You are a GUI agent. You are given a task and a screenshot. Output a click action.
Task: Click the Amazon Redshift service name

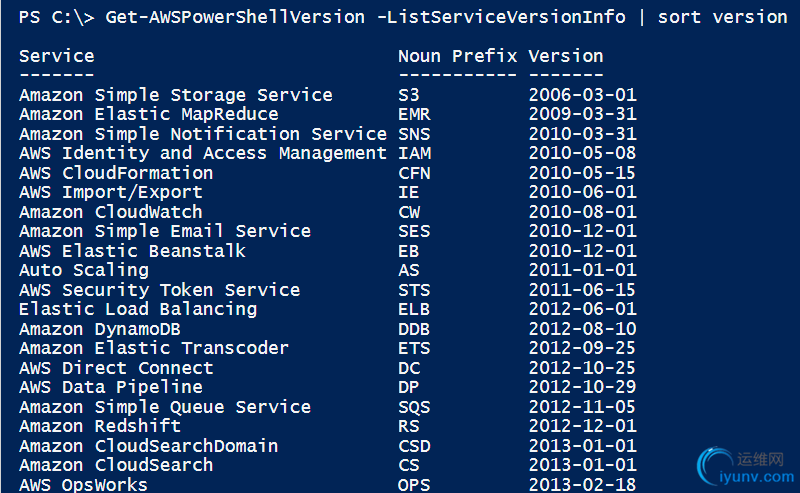coord(100,426)
